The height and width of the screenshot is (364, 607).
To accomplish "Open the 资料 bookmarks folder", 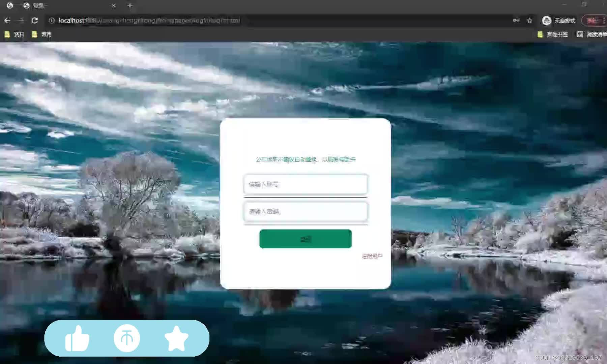I will tap(14, 34).
